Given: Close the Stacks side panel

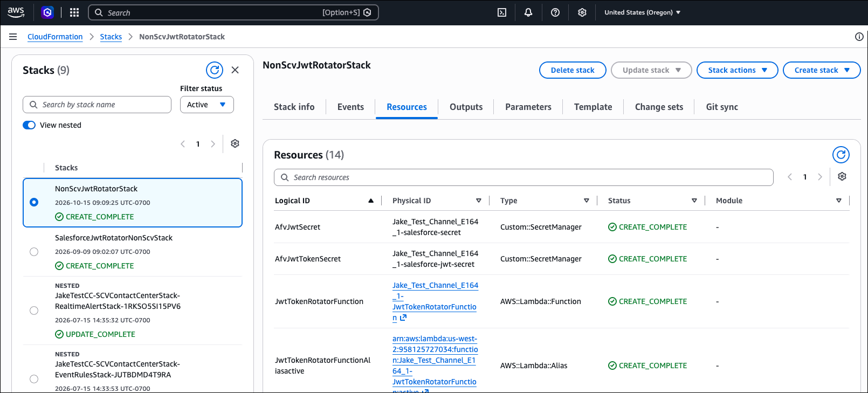Looking at the screenshot, I should (x=235, y=70).
